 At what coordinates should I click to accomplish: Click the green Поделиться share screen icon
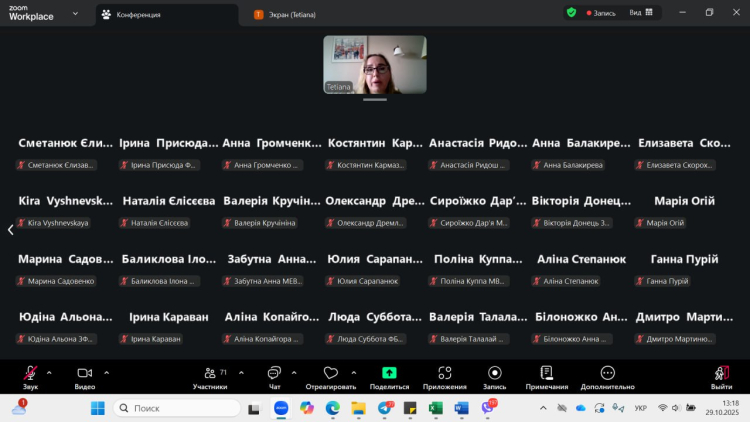(x=389, y=373)
